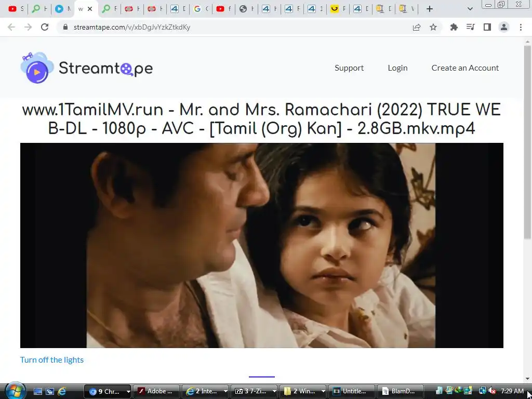
Task: Go back to the previous page
Action: [x=11, y=27]
